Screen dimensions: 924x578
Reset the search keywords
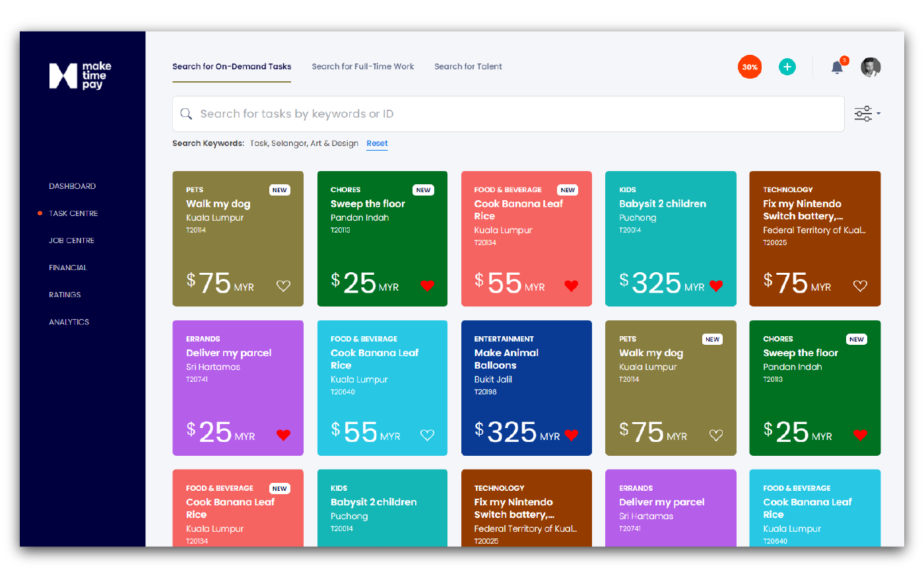377,143
